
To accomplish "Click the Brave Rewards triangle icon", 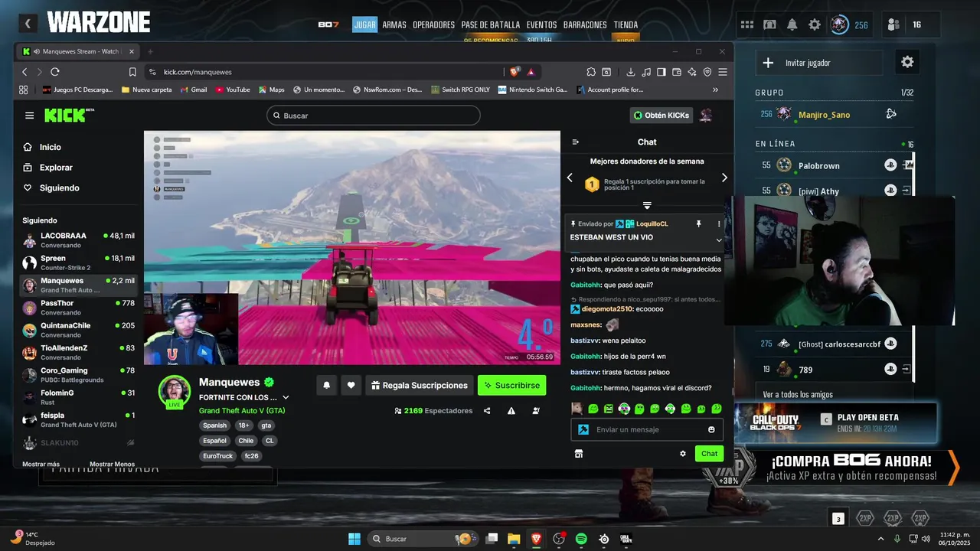I will [531, 72].
